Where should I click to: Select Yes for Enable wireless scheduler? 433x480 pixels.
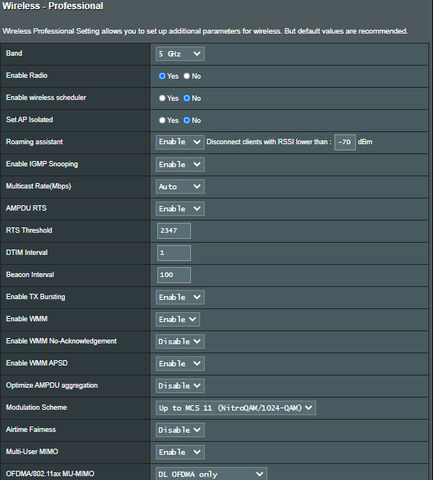(x=162, y=98)
